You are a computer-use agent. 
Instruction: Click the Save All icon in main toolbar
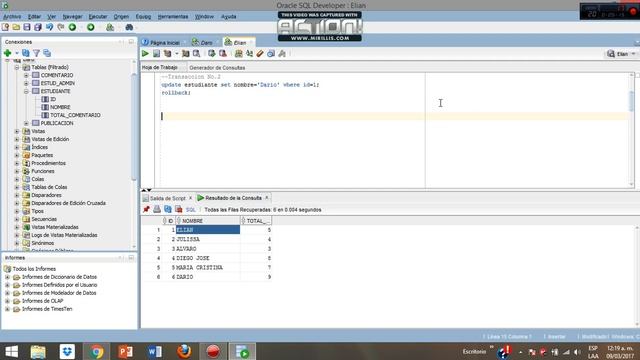pos(38,27)
